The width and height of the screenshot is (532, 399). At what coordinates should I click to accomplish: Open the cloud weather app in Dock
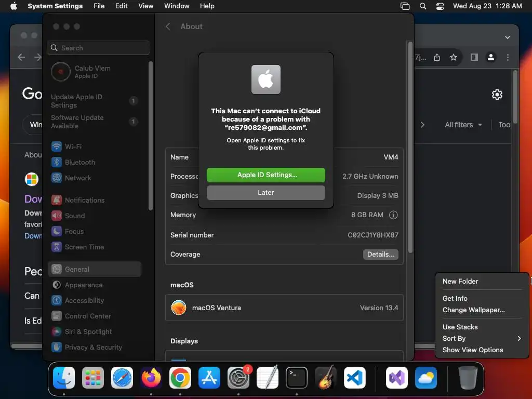tap(426, 378)
